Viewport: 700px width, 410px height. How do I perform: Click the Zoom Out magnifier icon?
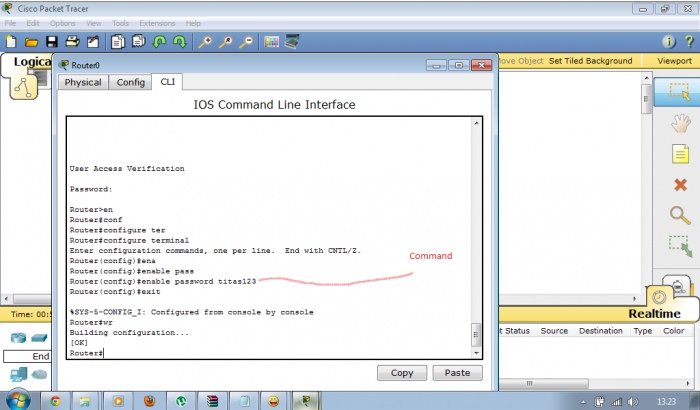(246, 42)
